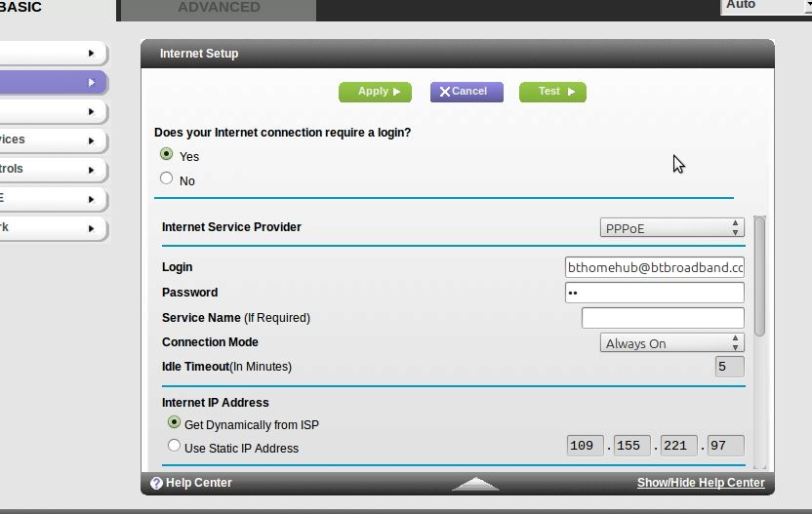Run the connection Test button
The height and width of the screenshot is (514, 812).
point(552,92)
